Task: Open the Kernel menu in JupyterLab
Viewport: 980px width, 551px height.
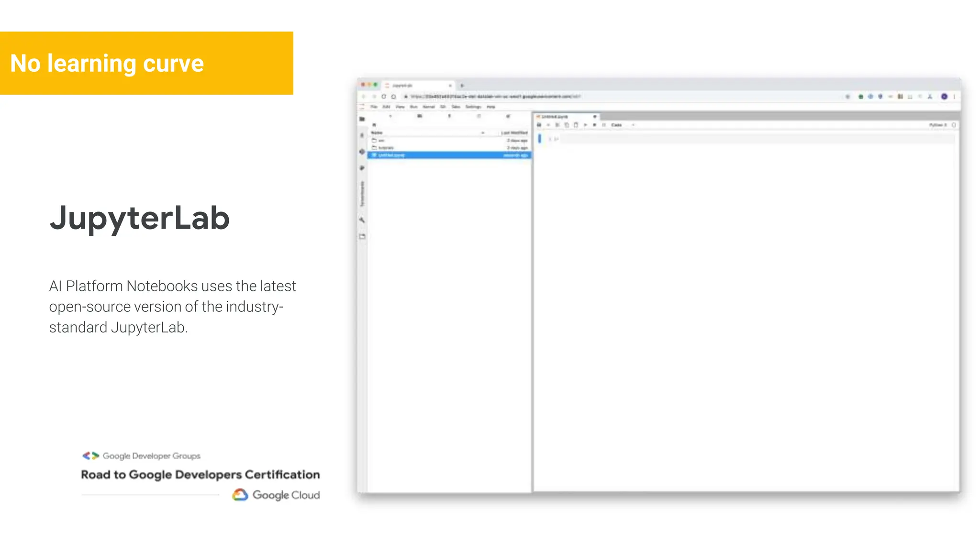Action: (x=429, y=107)
